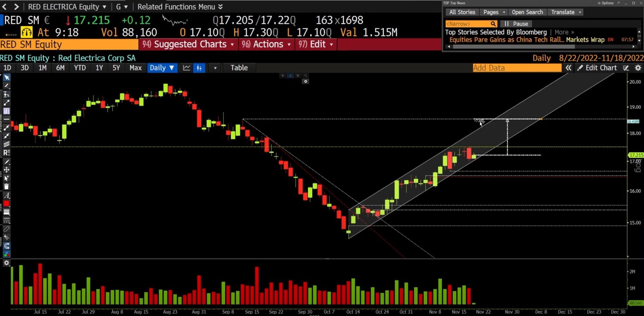644x316 pixels.
Task: Click the crosshair icon in mini chart toolbar
Action: 282,76
